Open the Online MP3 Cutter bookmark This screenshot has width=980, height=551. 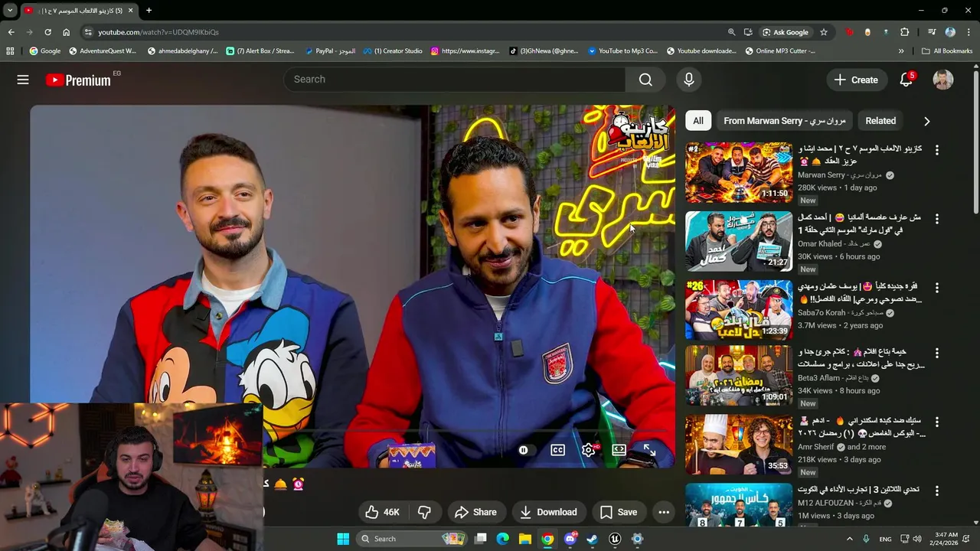(x=780, y=51)
